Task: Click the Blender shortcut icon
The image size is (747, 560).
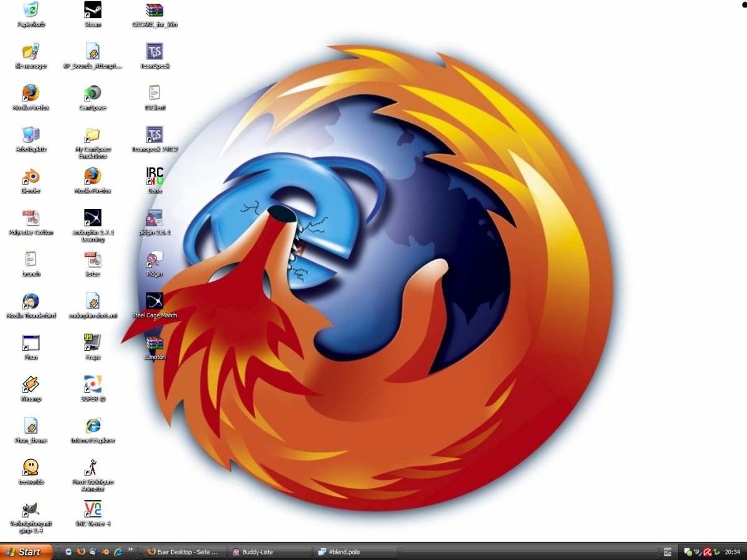Action: pyautogui.click(x=31, y=177)
